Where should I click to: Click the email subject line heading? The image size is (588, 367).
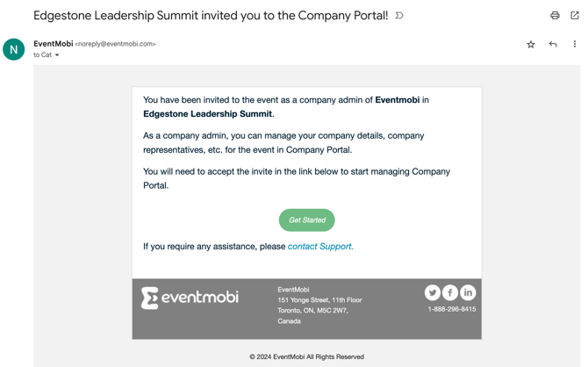pos(211,16)
